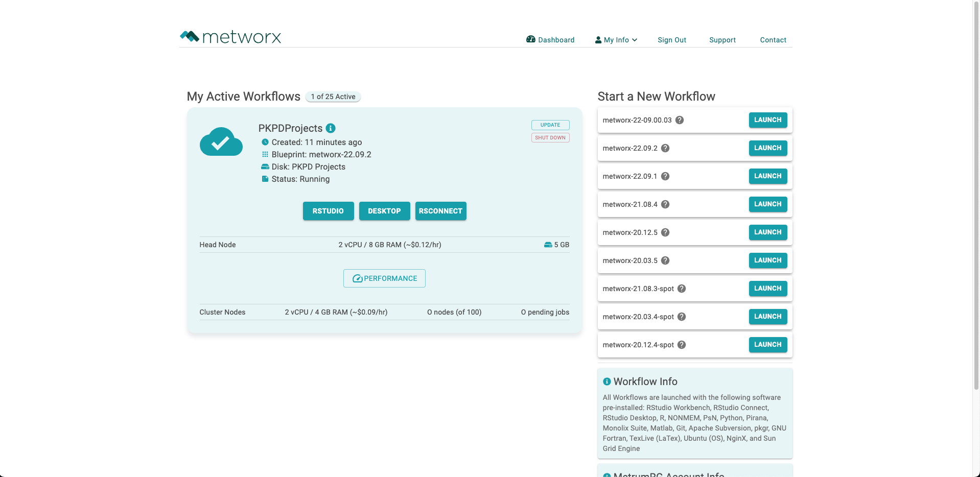
Task: Launch metworx-22.09.1 workflow
Action: coord(768,176)
